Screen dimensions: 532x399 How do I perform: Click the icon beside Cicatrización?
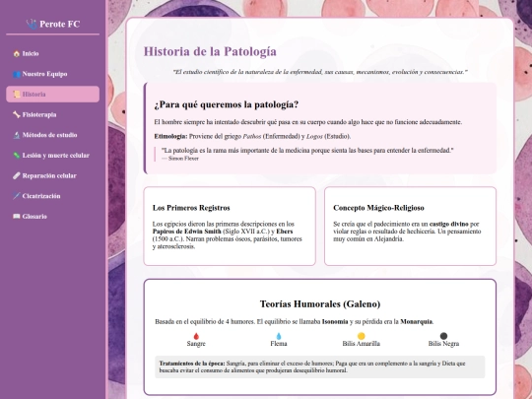17,196
